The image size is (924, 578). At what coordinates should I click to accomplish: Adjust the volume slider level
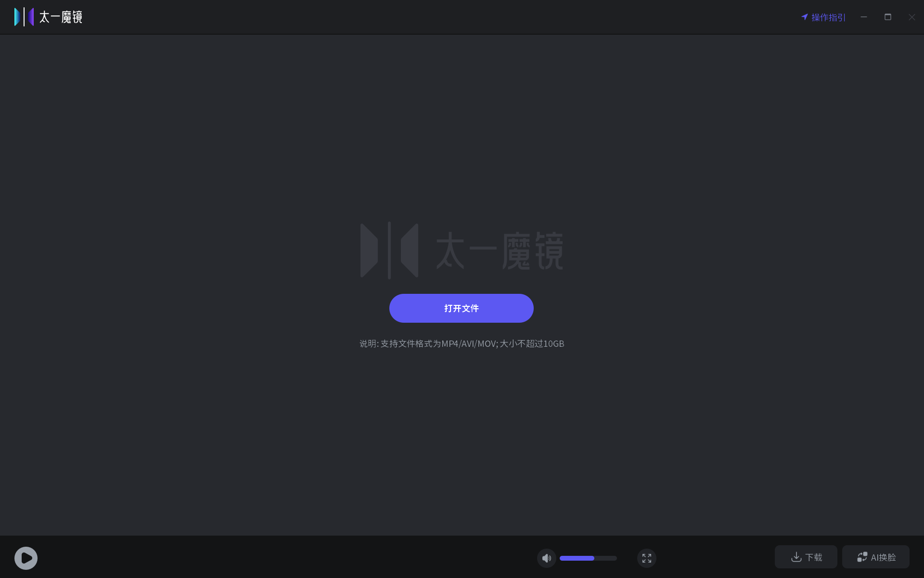click(x=588, y=558)
